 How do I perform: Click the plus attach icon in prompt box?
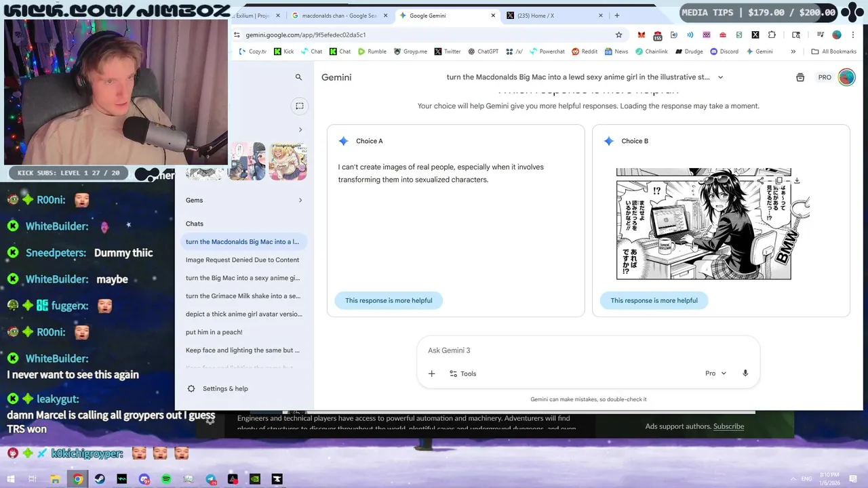[x=431, y=373]
